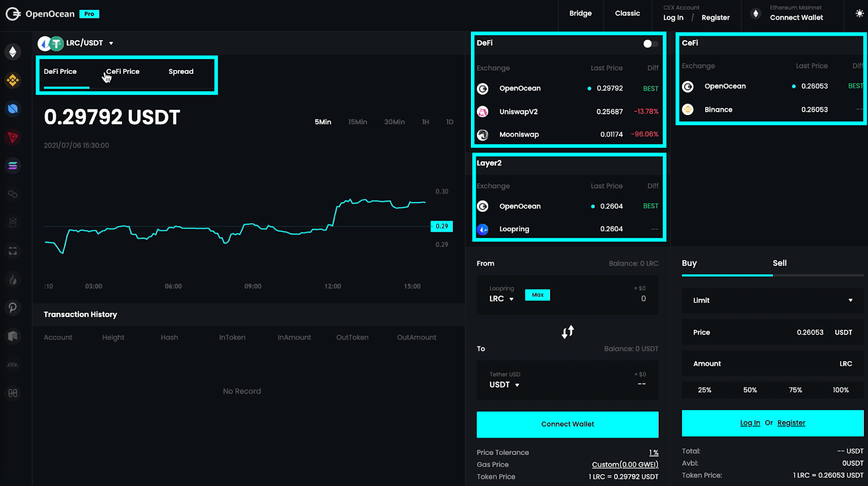Click Mooniswap icon in DeFi list
Viewport: 868px width, 486px height.
click(x=482, y=135)
